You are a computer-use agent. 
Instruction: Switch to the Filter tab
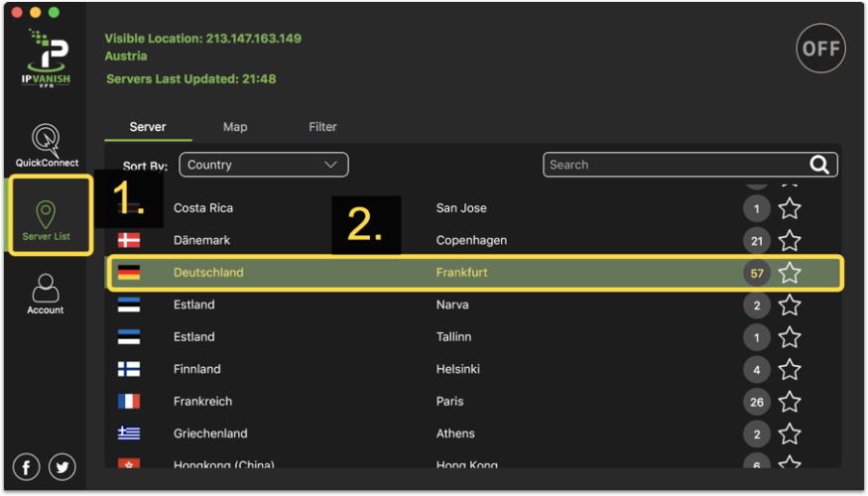pos(322,127)
